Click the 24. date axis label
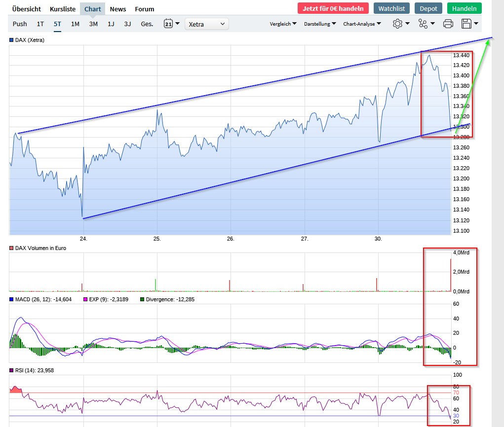The image size is (504, 427). click(x=83, y=239)
